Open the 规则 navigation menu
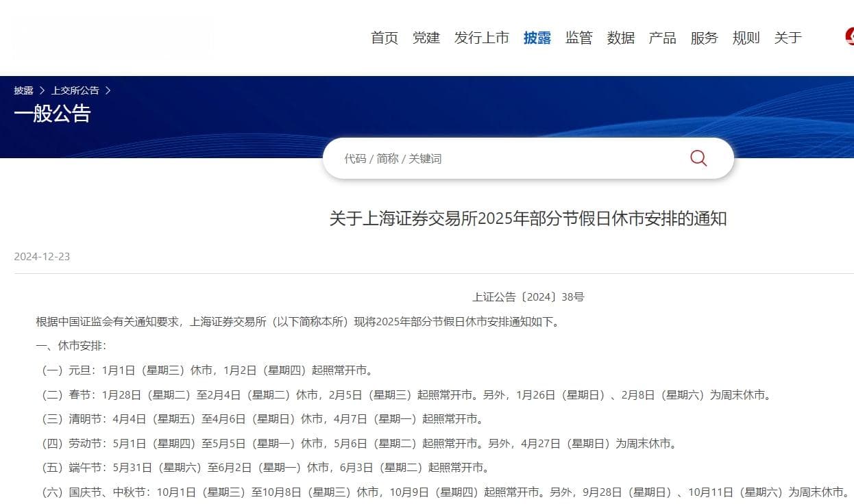Screen dimensions: 854x504 click(x=746, y=38)
